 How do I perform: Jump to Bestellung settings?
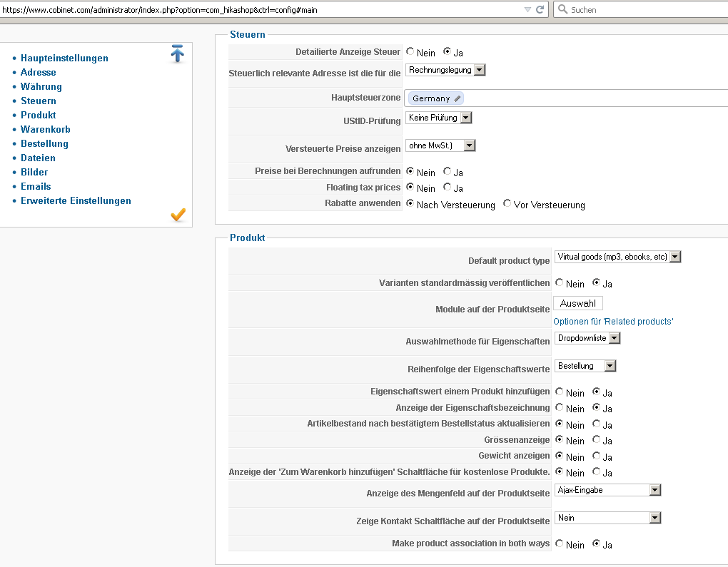click(44, 144)
